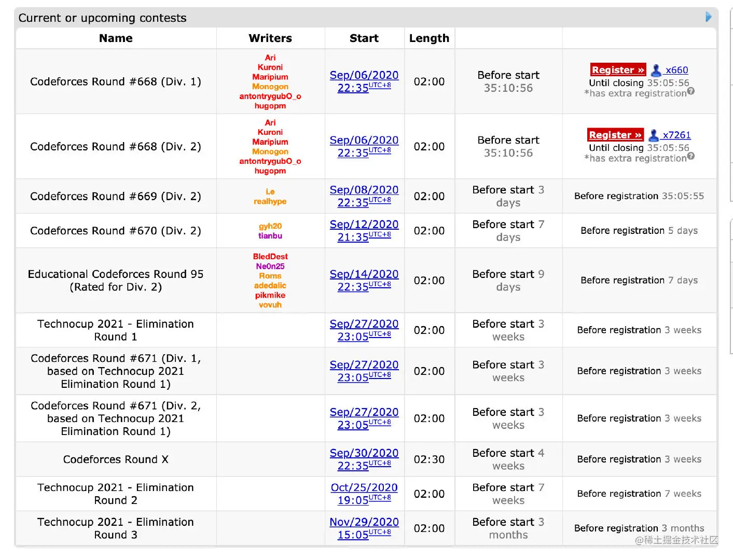This screenshot has height=560, width=733.
Task: Open antontrygubO_o profile in Div. 1 row
Action: pyautogui.click(x=270, y=96)
